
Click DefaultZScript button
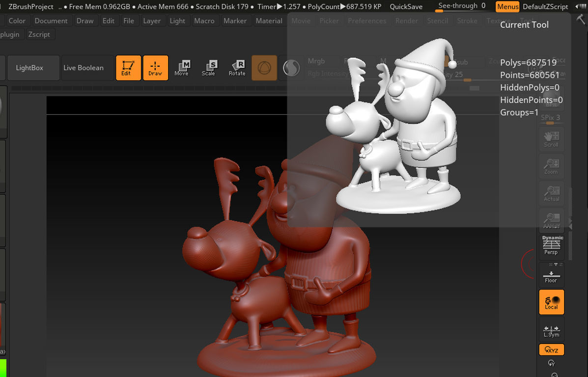point(545,6)
